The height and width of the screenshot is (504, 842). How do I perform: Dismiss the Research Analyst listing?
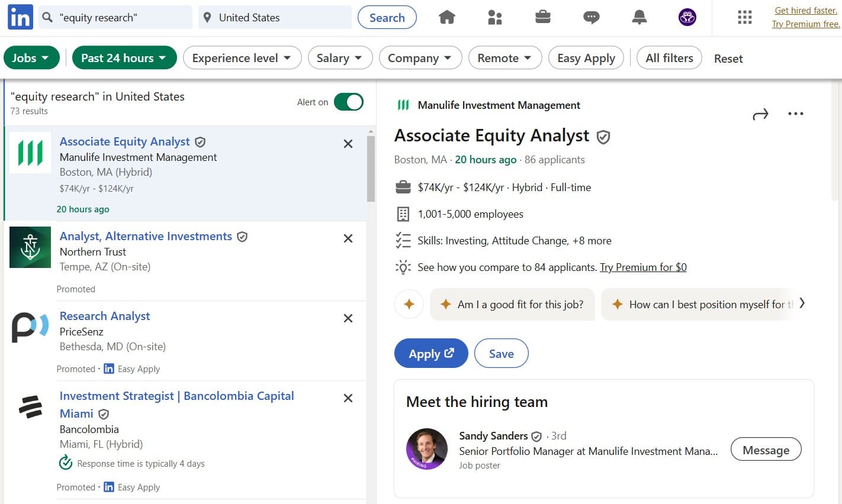pyautogui.click(x=348, y=318)
